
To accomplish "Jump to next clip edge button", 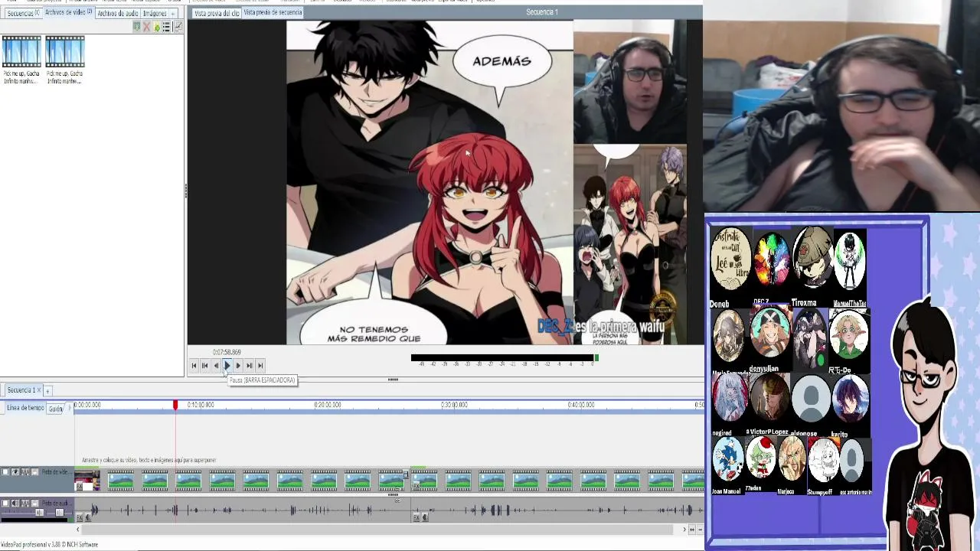I will 249,366.
